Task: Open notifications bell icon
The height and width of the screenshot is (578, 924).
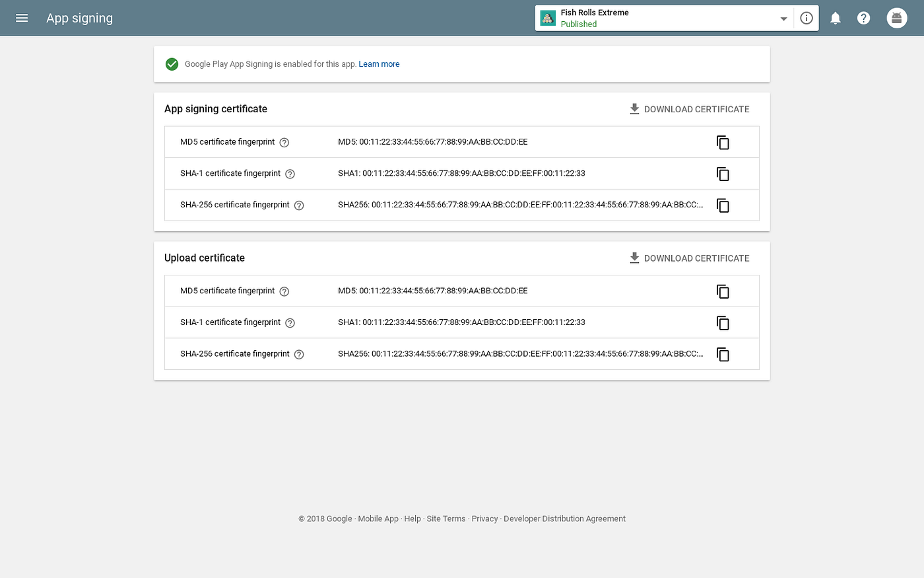Action: 836,18
